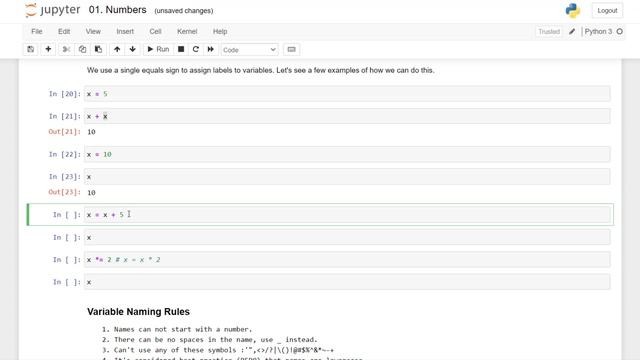Screen dimensions: 640x360
Task: Select the In [23] cell containing x
Action: tap(347, 177)
